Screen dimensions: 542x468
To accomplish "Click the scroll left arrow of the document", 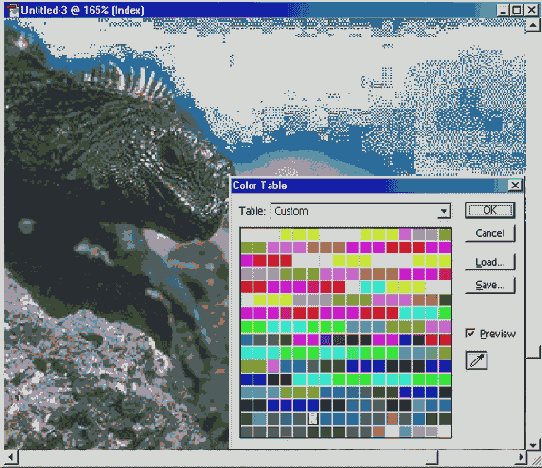I will tap(11, 457).
